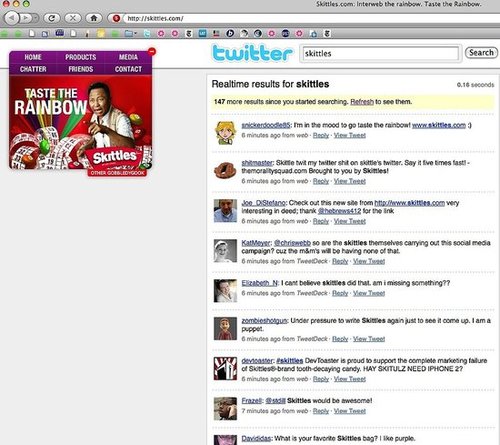The width and height of the screenshot is (500, 445).
Task: Open Frazell's username link
Action: pos(252,401)
